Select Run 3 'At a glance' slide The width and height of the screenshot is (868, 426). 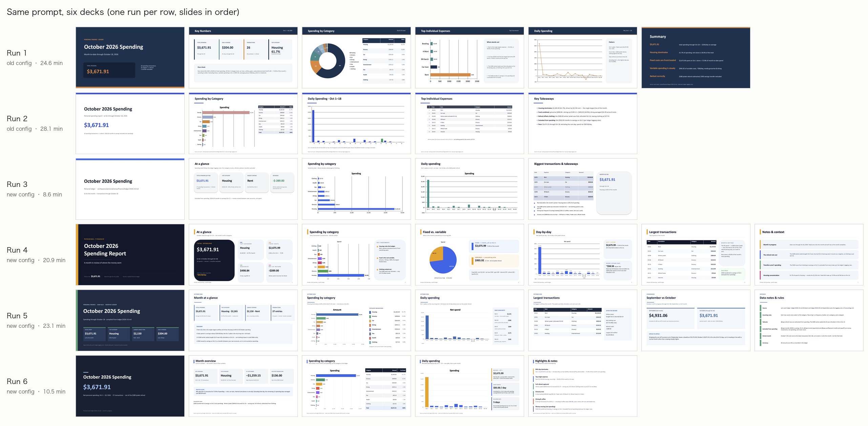(243, 189)
